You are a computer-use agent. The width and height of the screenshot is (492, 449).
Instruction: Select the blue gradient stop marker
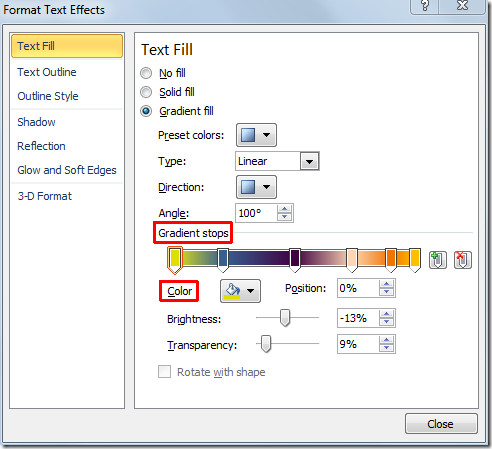tap(223, 259)
